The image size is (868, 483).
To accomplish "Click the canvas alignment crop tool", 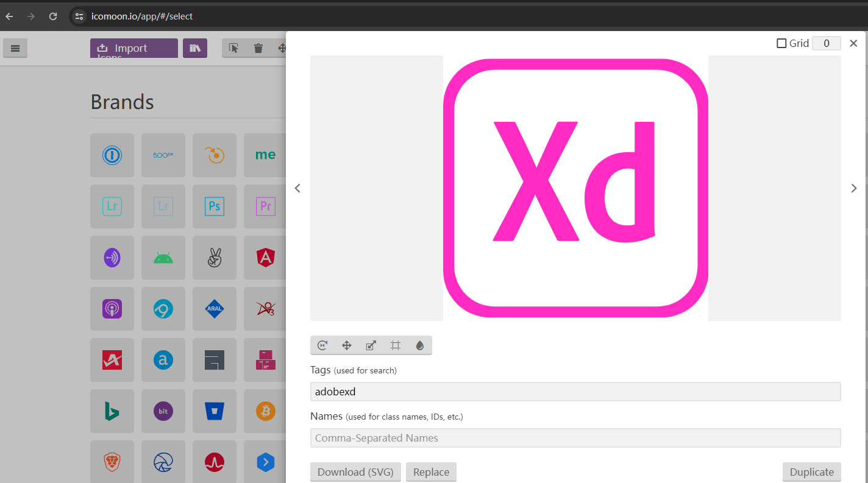I will pos(395,345).
